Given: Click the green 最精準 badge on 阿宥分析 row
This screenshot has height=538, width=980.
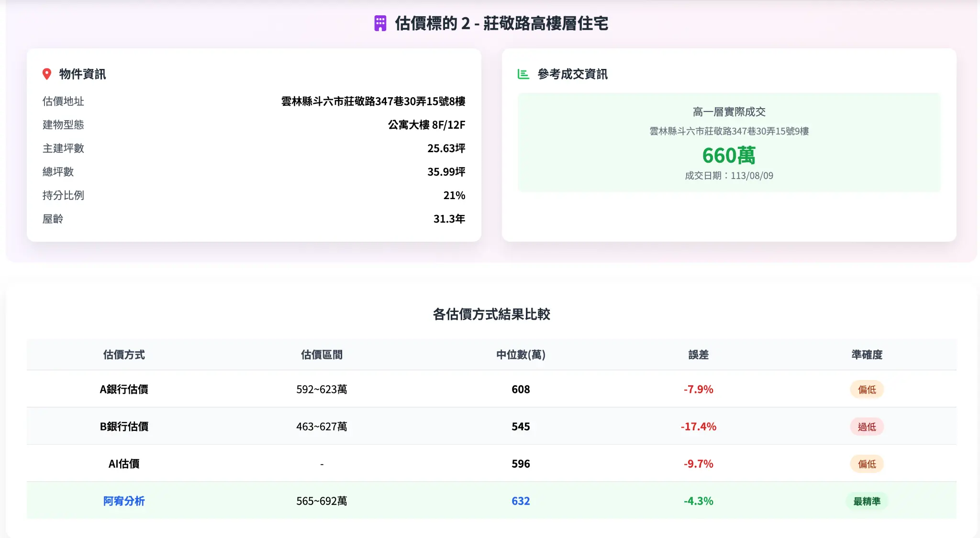Looking at the screenshot, I should tap(868, 501).
